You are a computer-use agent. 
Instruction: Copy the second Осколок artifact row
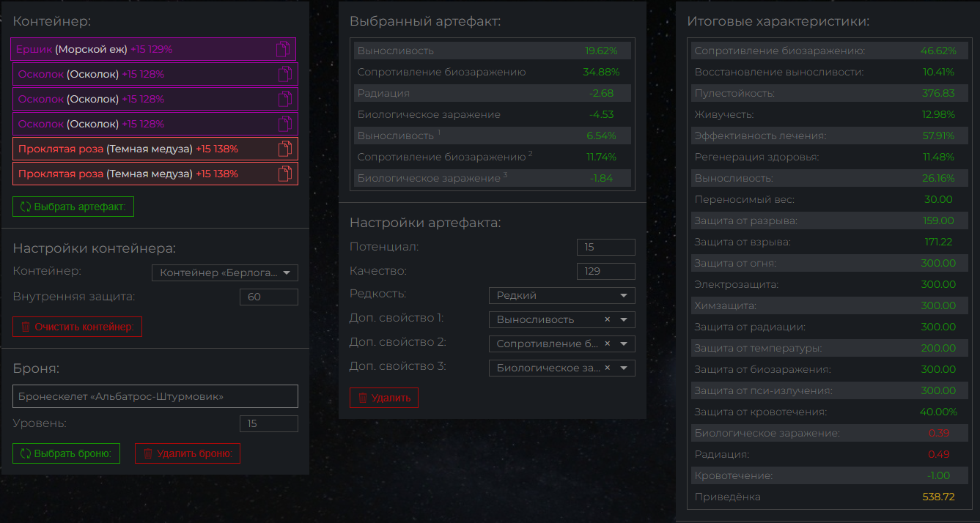(285, 100)
